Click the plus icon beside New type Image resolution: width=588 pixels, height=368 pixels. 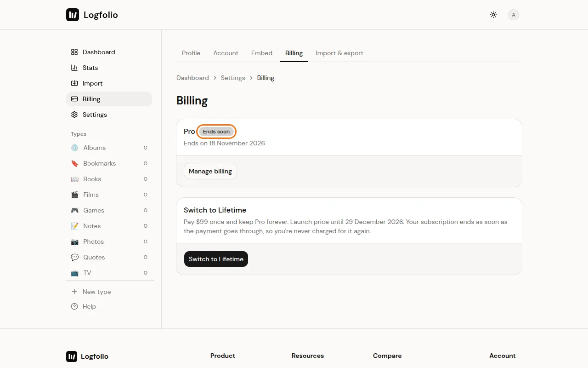(74, 292)
